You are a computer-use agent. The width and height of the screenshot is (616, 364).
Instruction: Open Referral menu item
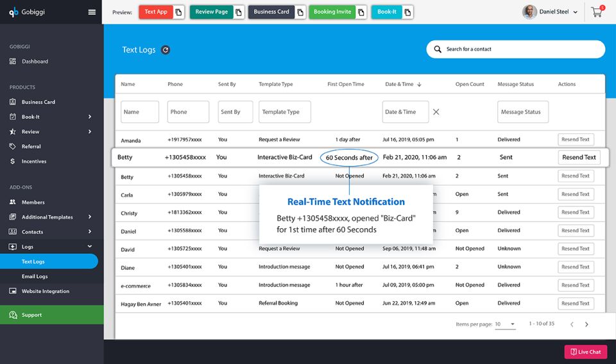31,146
